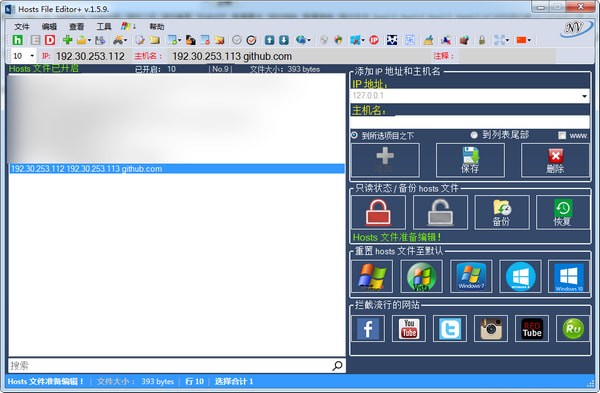The image size is (600, 393).
Task: Click the search magnifier icon
Action: coord(337,366)
